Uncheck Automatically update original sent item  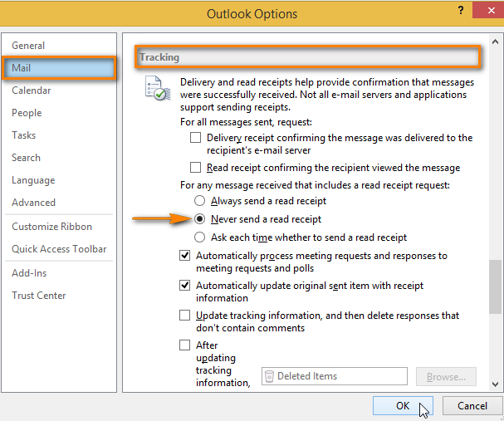pos(185,286)
